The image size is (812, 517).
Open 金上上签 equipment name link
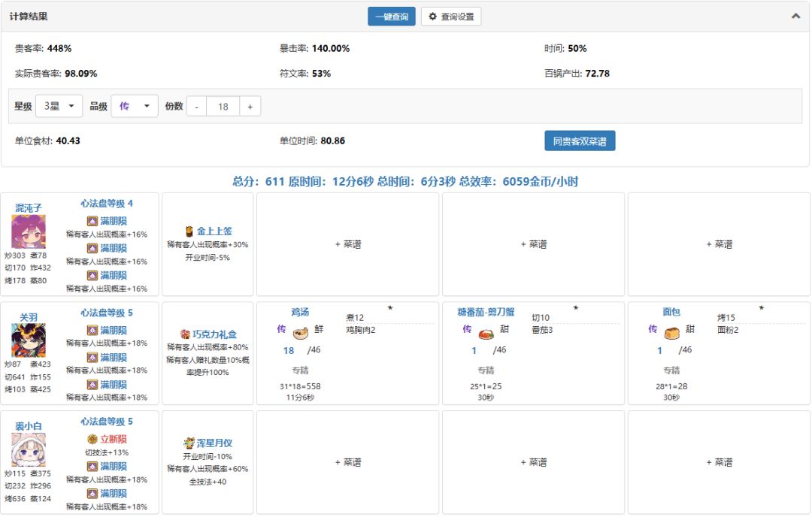(x=214, y=231)
